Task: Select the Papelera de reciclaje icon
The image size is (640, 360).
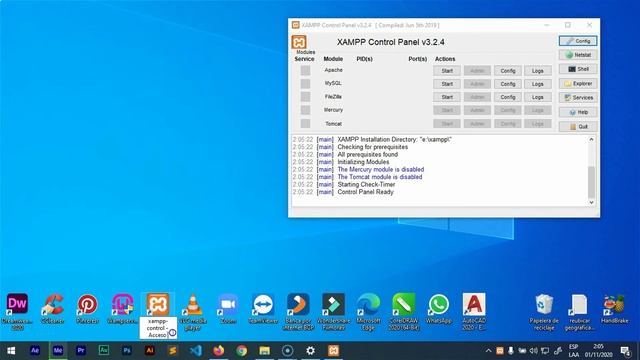Action: (544, 311)
